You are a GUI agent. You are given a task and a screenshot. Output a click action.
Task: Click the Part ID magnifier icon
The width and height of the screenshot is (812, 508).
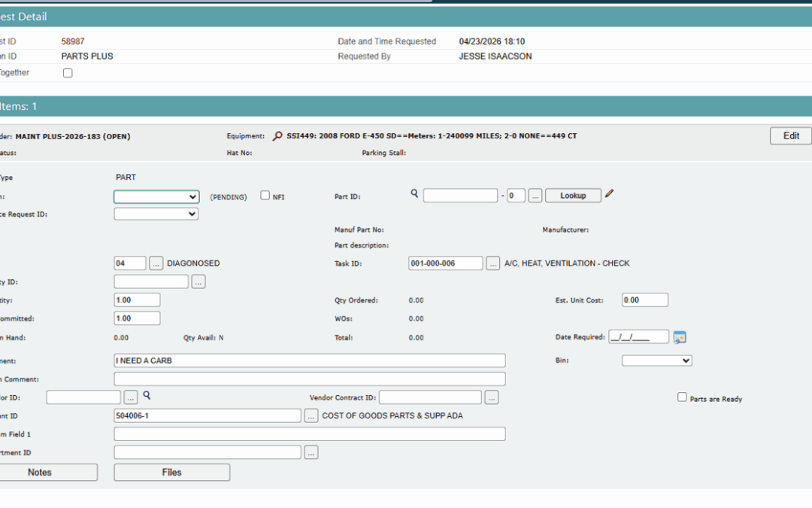[x=414, y=193]
